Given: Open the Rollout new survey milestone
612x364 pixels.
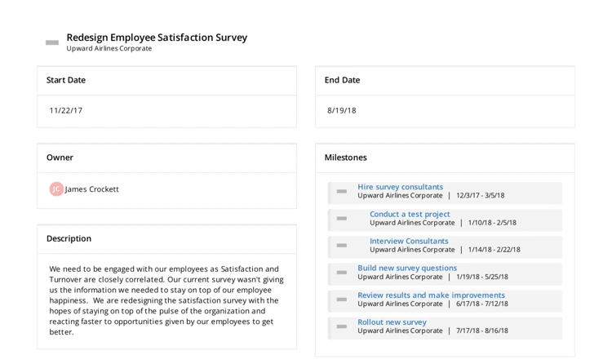Looking at the screenshot, I should click(x=392, y=322).
